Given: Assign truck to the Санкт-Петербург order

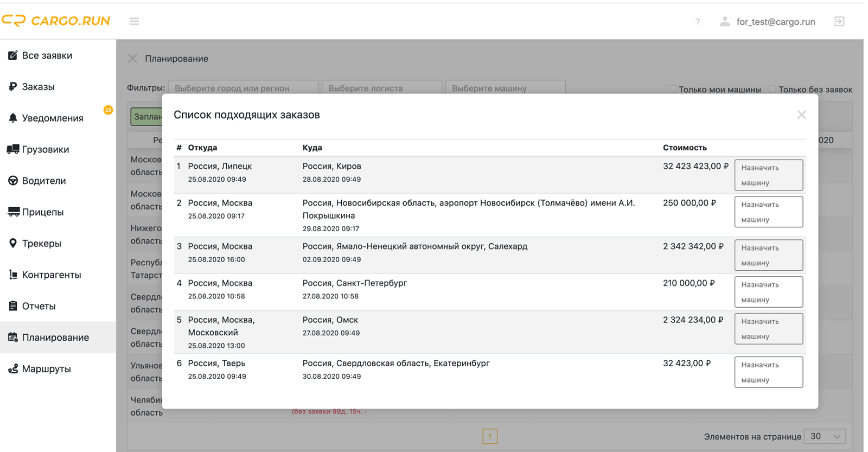Looking at the screenshot, I should (x=769, y=292).
